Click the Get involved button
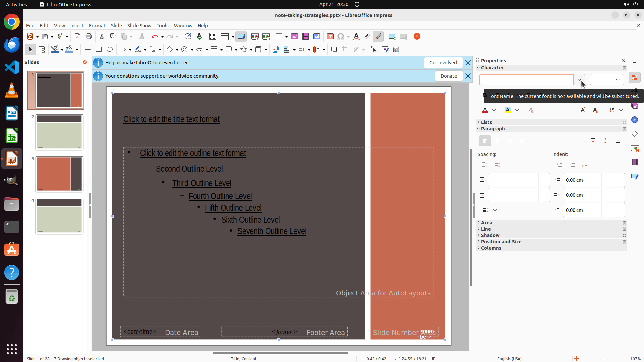The height and width of the screenshot is (362, 644). pos(443,63)
